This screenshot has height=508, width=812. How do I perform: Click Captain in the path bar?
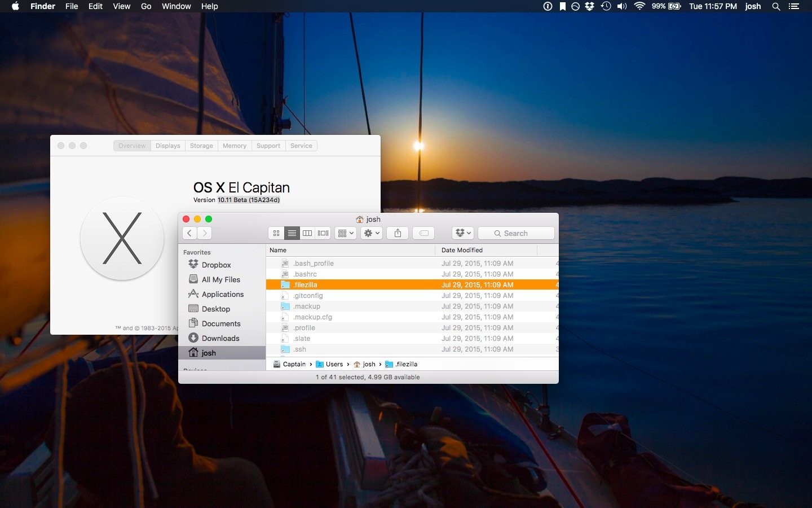(289, 364)
